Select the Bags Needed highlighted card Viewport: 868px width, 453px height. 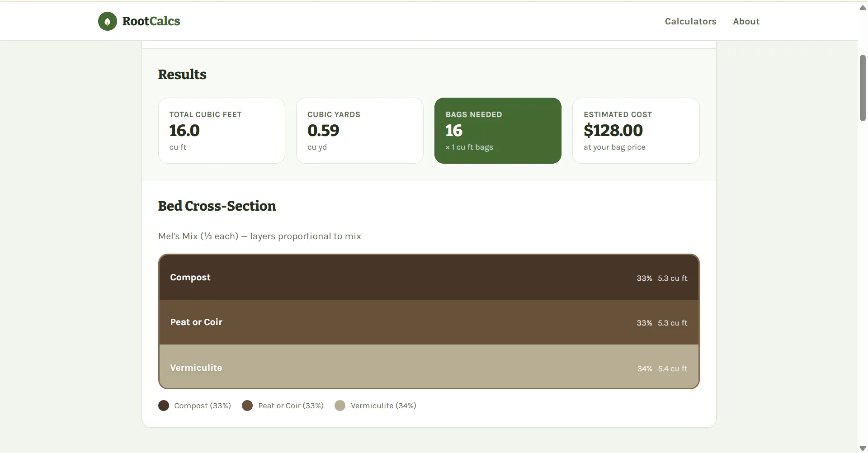coord(498,131)
